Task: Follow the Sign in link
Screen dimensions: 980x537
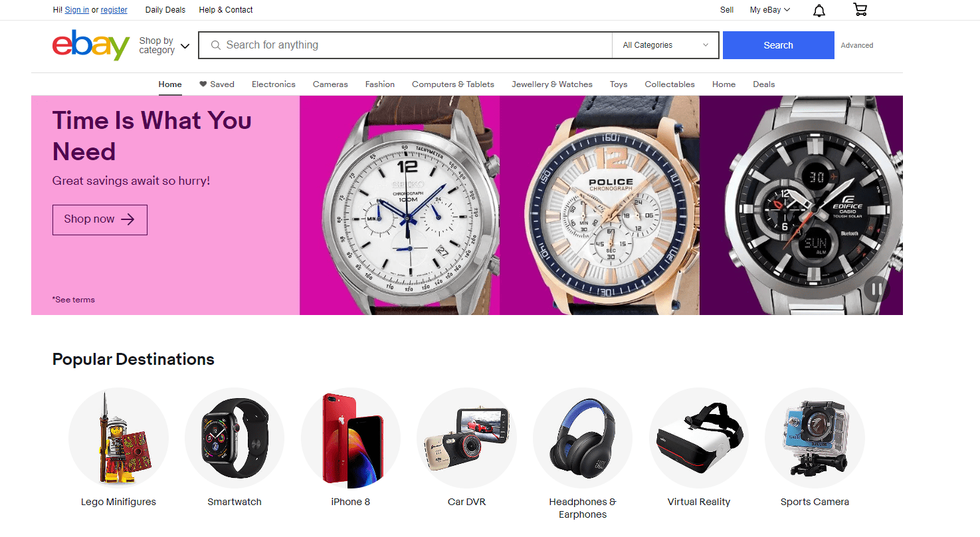Action: point(77,10)
